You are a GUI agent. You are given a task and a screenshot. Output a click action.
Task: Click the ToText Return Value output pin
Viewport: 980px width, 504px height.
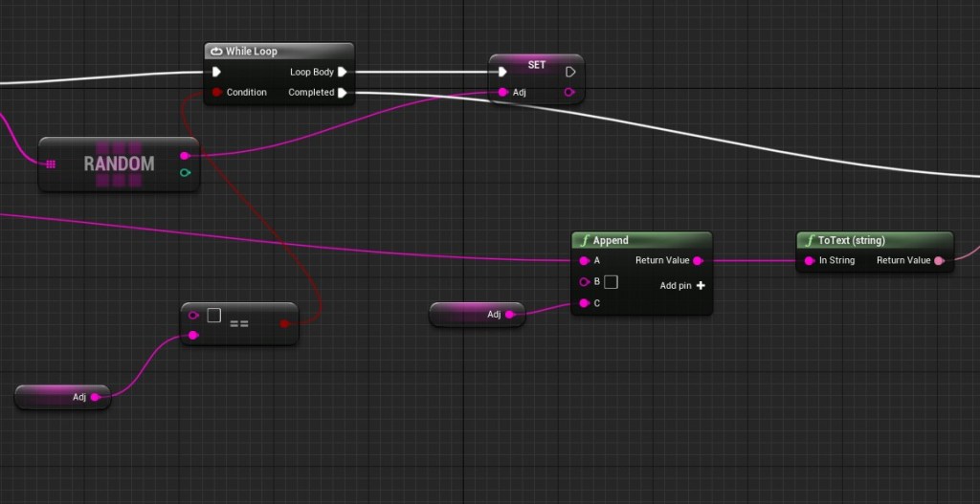click(x=939, y=260)
